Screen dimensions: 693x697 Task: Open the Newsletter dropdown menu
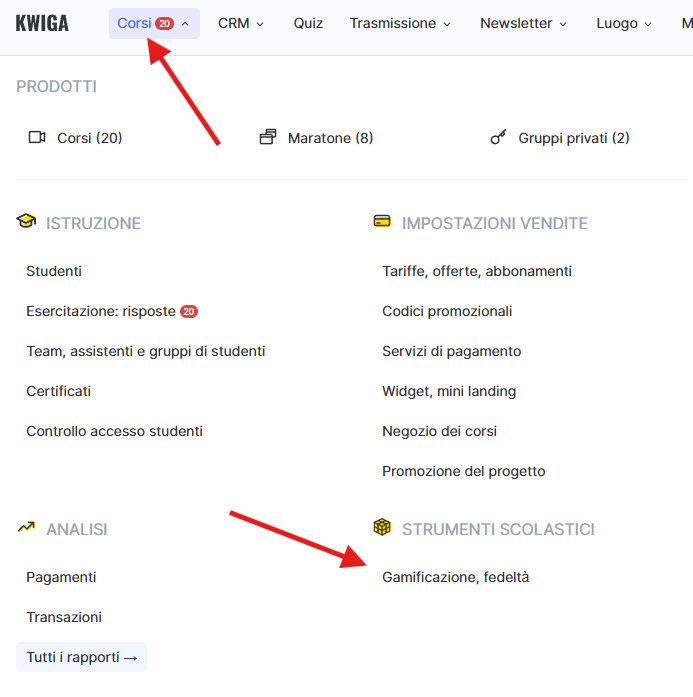coord(523,23)
